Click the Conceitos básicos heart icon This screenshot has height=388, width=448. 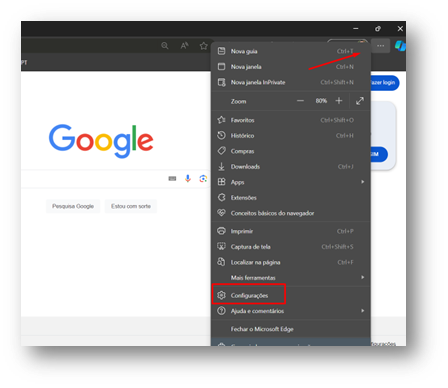pos(221,213)
